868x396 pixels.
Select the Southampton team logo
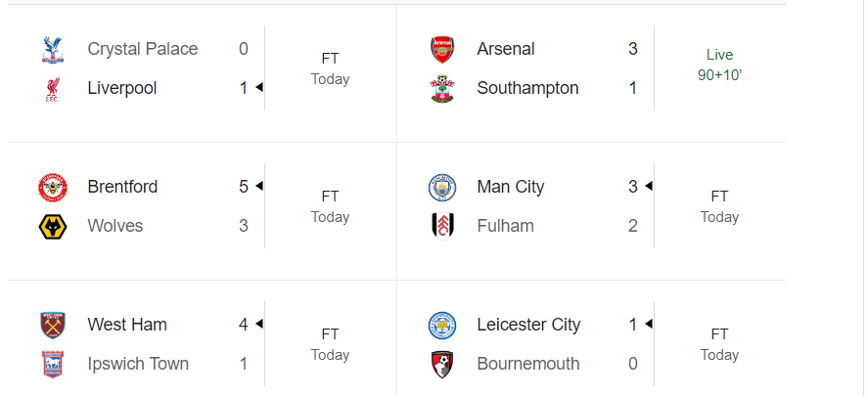442,89
